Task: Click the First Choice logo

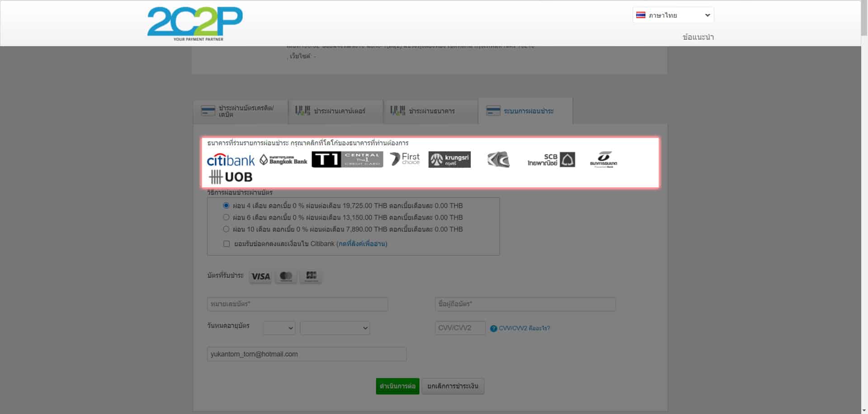Action: (x=405, y=159)
